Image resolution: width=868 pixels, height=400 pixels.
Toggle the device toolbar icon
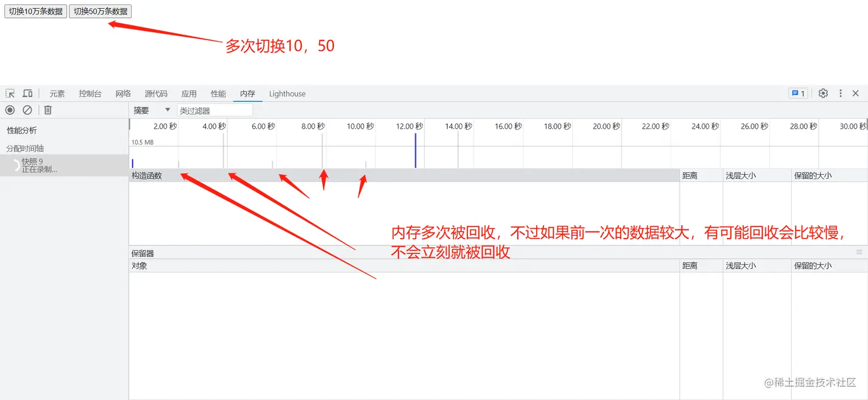click(x=28, y=93)
